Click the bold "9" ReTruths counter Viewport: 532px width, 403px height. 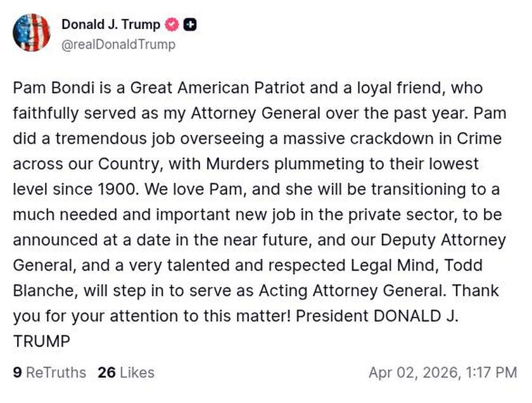click(17, 373)
